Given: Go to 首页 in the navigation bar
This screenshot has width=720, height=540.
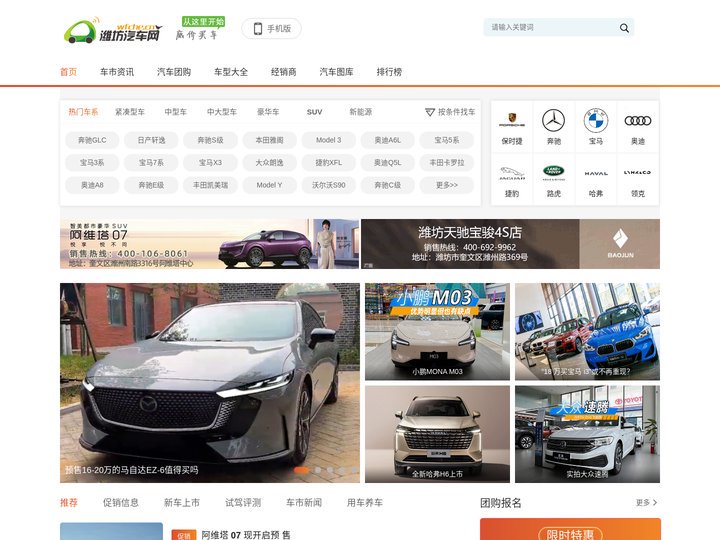Looking at the screenshot, I should (68, 72).
